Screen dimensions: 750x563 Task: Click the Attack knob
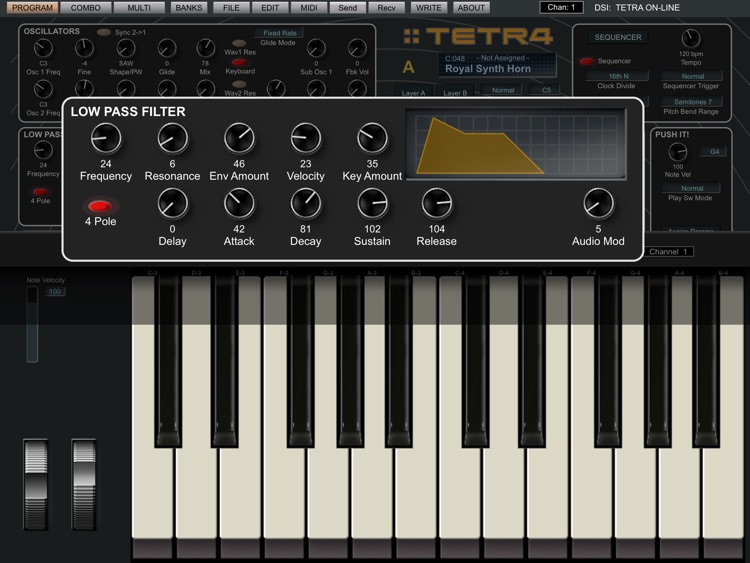coord(239,203)
